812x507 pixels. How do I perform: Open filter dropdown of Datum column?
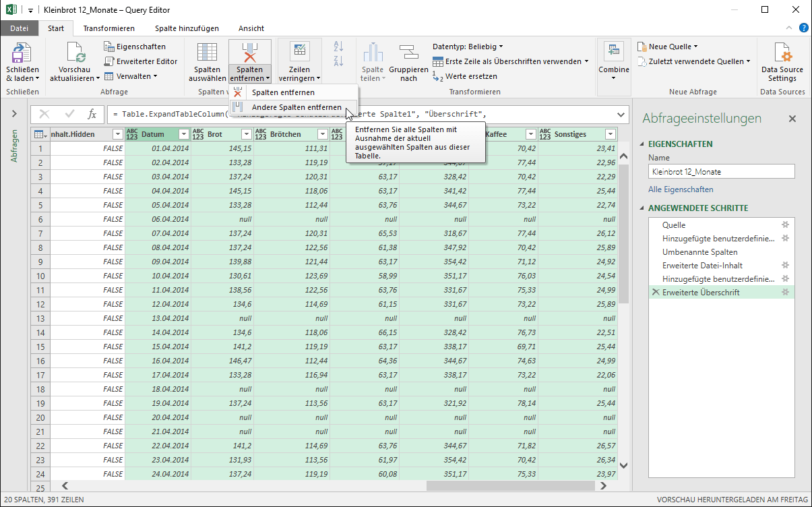(183, 134)
